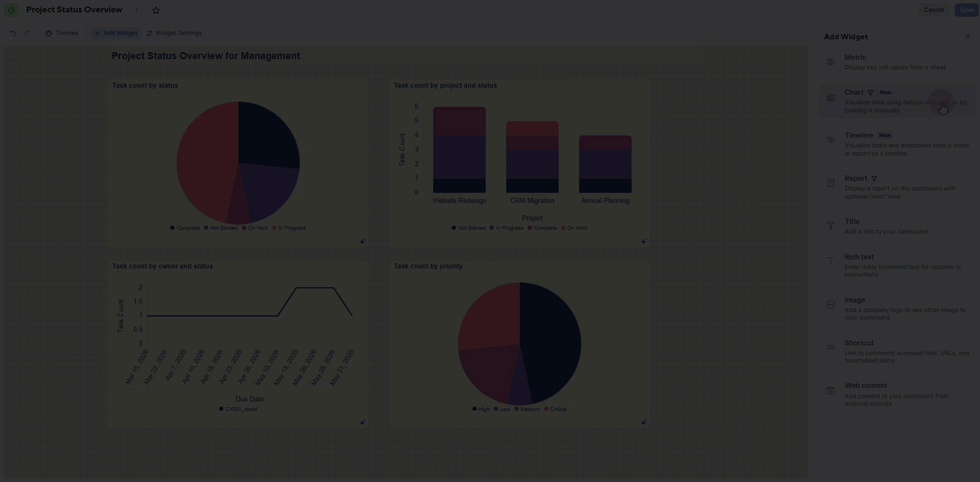
Task: Click the premium gem icon beside Report
Action: (874, 179)
